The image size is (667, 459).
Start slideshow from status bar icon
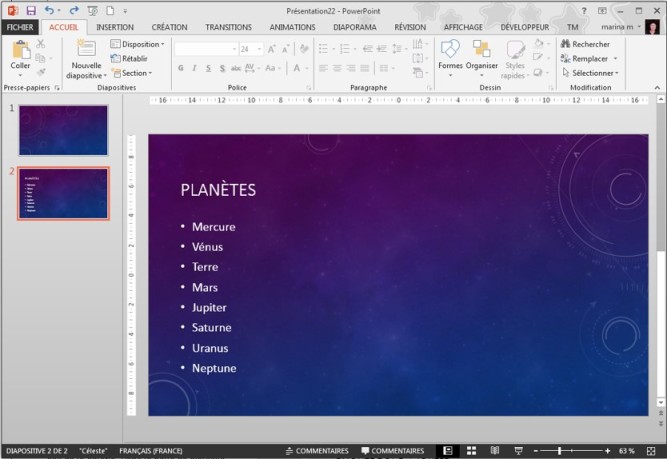tap(517, 451)
